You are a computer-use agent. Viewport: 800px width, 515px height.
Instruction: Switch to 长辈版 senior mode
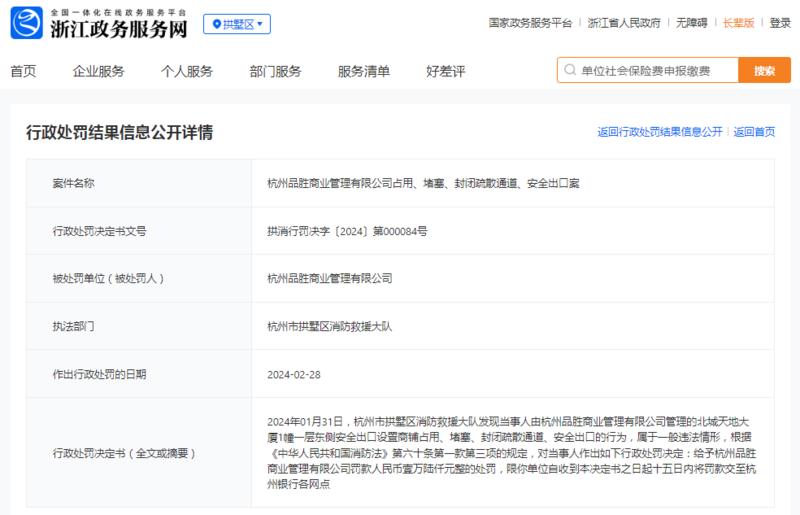point(738,23)
